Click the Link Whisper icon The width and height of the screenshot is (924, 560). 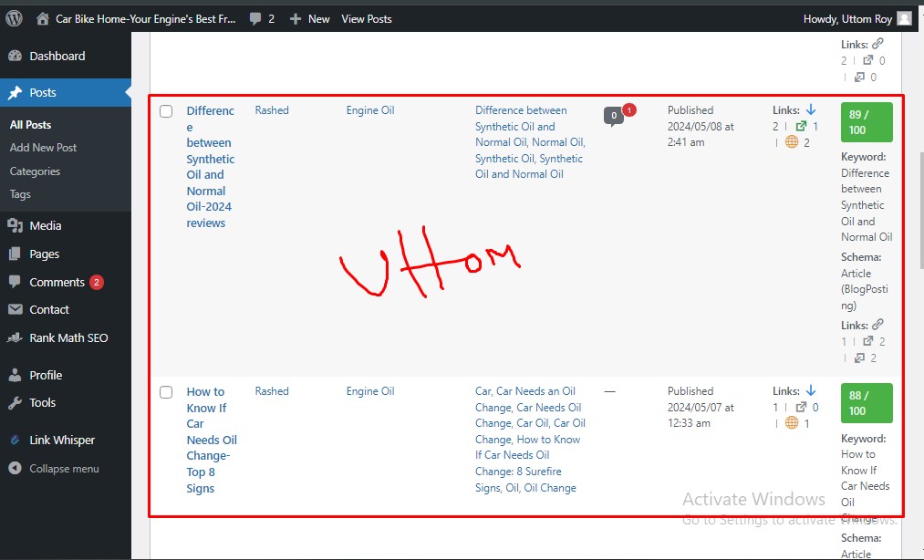click(x=15, y=440)
